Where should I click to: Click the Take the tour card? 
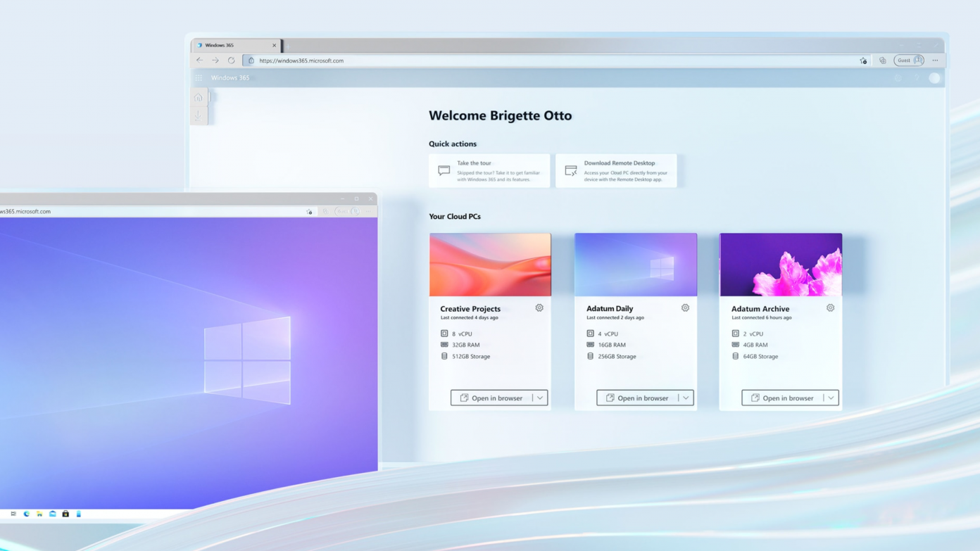(x=489, y=171)
